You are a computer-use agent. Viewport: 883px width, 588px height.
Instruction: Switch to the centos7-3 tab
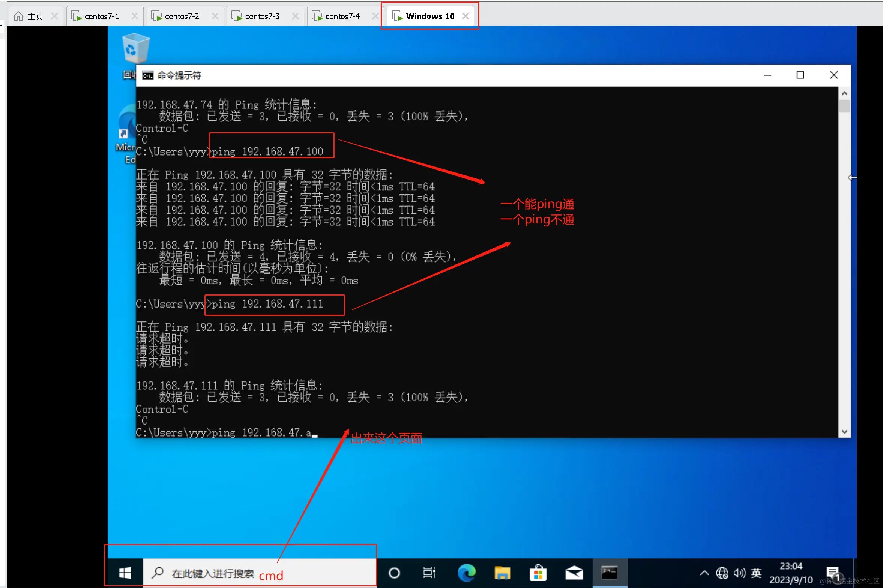[x=262, y=16]
